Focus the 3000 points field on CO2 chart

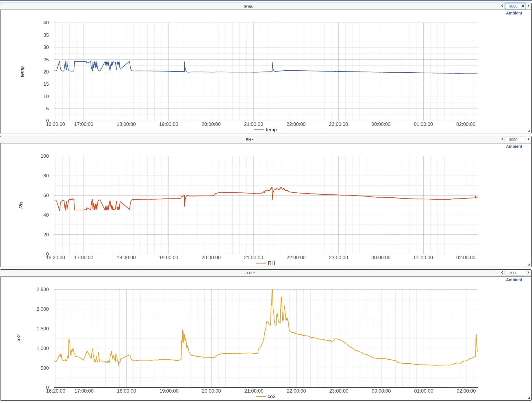click(x=515, y=273)
